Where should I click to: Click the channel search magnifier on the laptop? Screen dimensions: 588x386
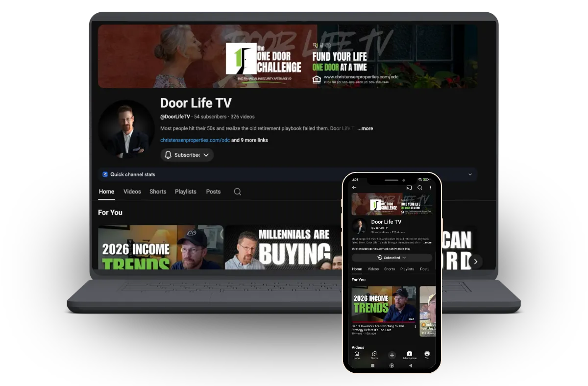(x=238, y=192)
